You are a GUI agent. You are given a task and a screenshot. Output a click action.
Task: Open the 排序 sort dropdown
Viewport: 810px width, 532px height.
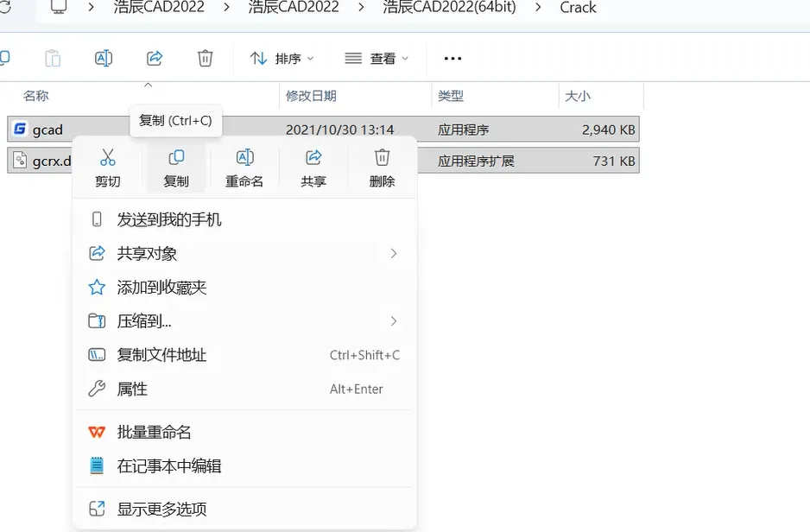pyautogui.click(x=282, y=59)
